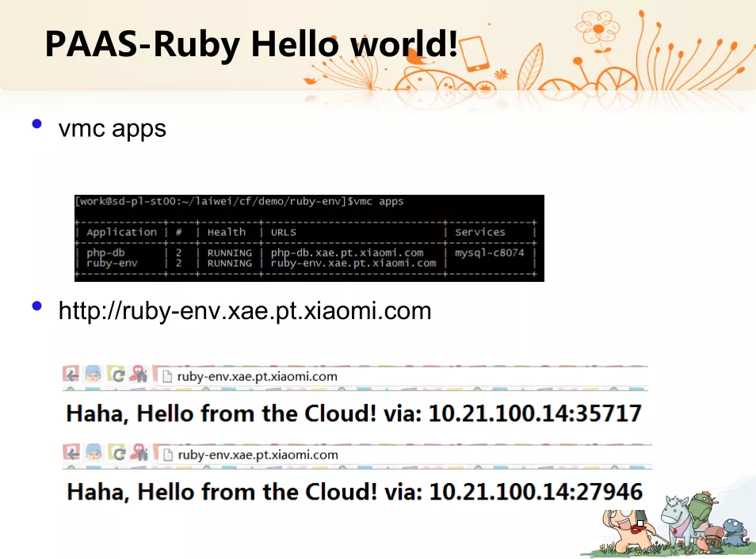Click the blue-hat avatar icon above the 27946 message
756x559 pixels.
pos(94,453)
